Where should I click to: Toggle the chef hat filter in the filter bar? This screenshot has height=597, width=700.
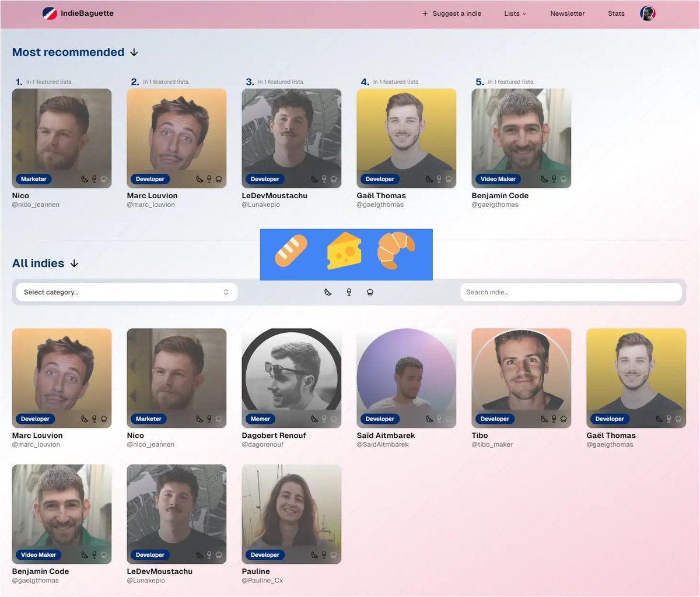[370, 292]
